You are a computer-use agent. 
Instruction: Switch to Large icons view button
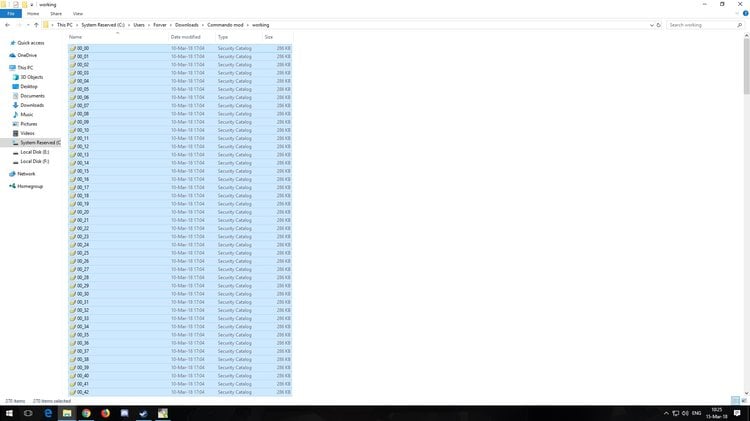744,400
